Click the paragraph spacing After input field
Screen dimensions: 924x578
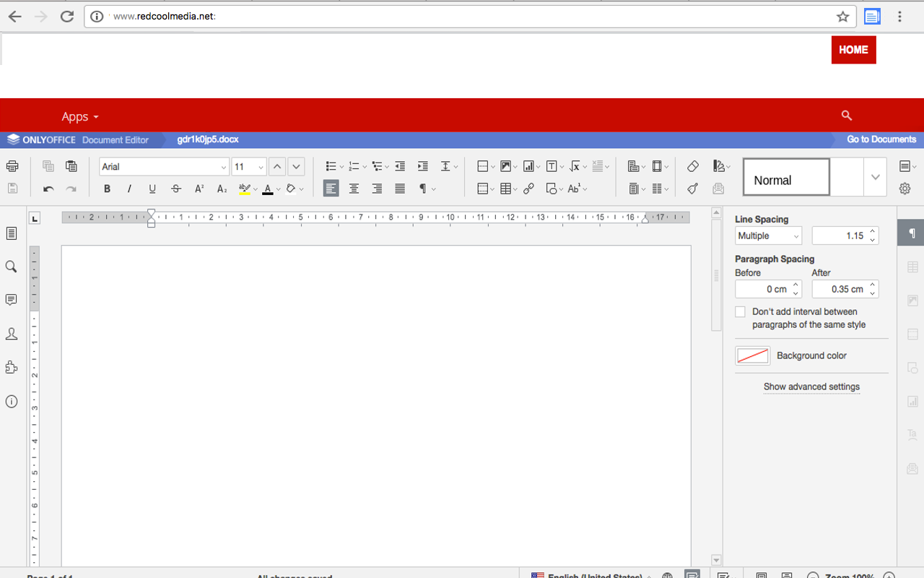[840, 289]
